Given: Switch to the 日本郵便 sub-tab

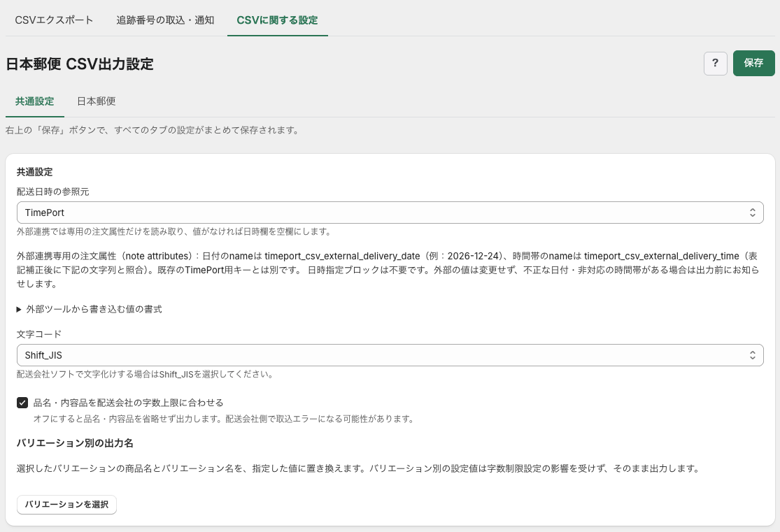Looking at the screenshot, I should (96, 101).
